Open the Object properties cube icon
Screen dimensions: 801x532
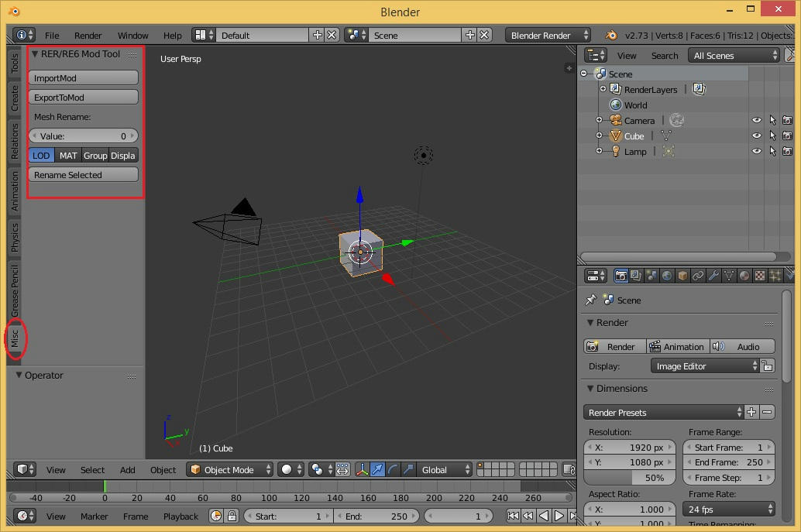[682, 276]
